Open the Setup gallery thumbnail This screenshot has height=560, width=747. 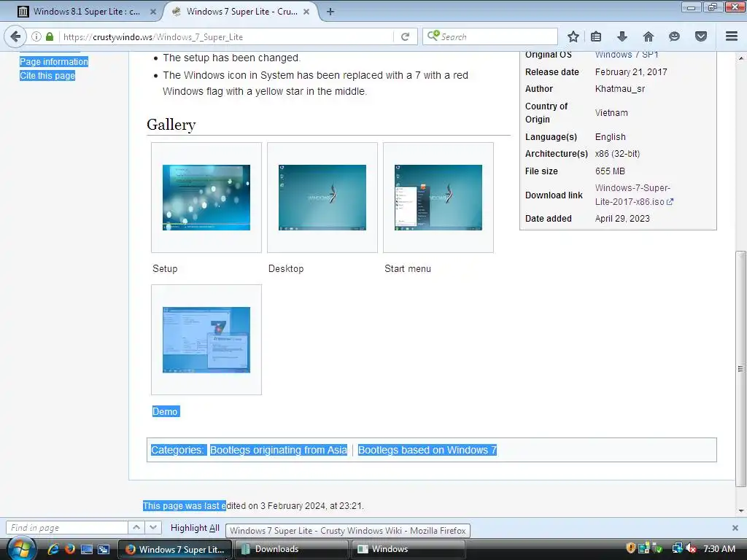click(206, 198)
